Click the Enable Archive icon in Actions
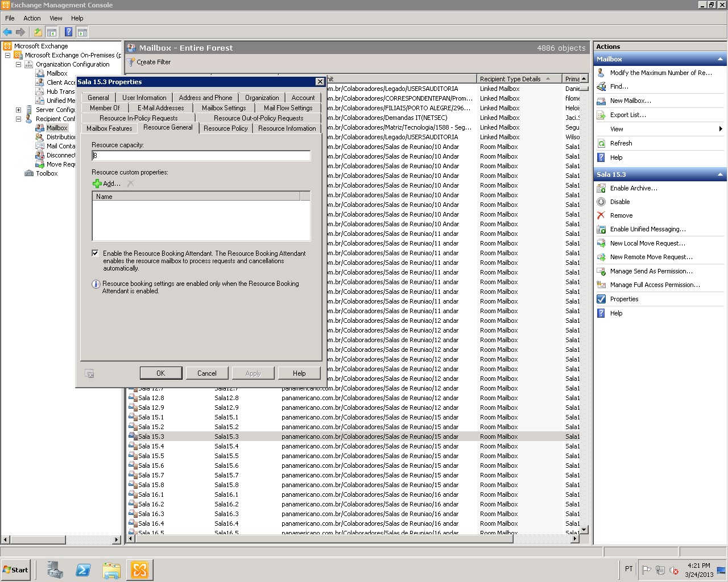 point(601,188)
